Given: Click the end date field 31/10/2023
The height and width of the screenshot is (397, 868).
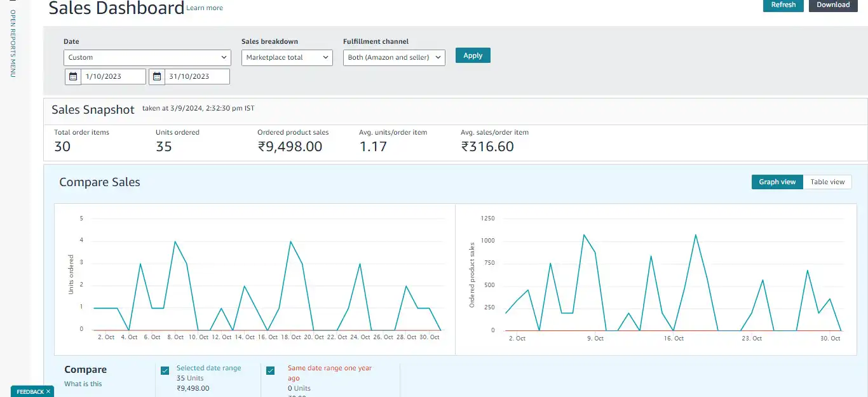Looking at the screenshot, I should [x=197, y=76].
